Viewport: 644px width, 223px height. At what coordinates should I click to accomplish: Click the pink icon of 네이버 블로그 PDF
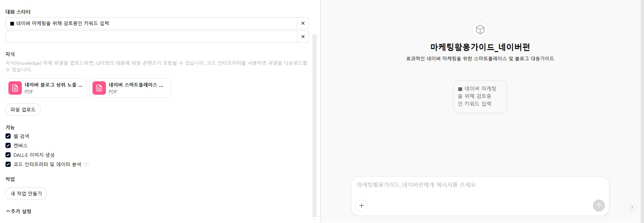[15, 88]
